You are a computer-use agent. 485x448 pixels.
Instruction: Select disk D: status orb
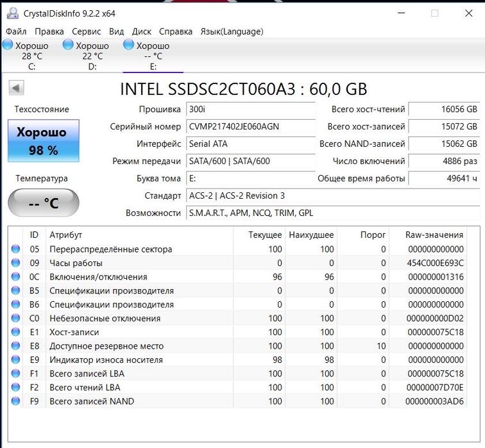[x=68, y=45]
